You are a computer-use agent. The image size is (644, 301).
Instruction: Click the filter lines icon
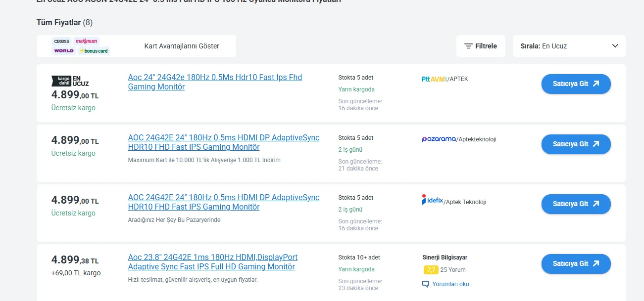tap(468, 46)
